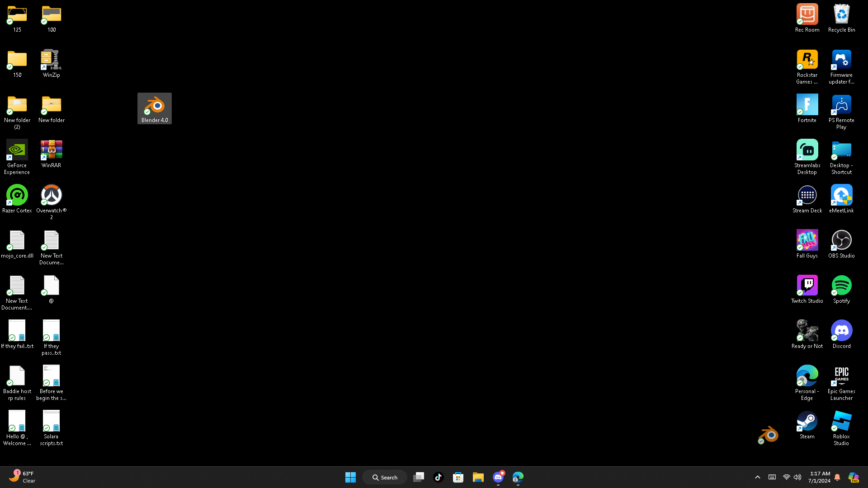Click the taskbar Search box
This screenshot has height=488, width=868.
[x=385, y=477]
